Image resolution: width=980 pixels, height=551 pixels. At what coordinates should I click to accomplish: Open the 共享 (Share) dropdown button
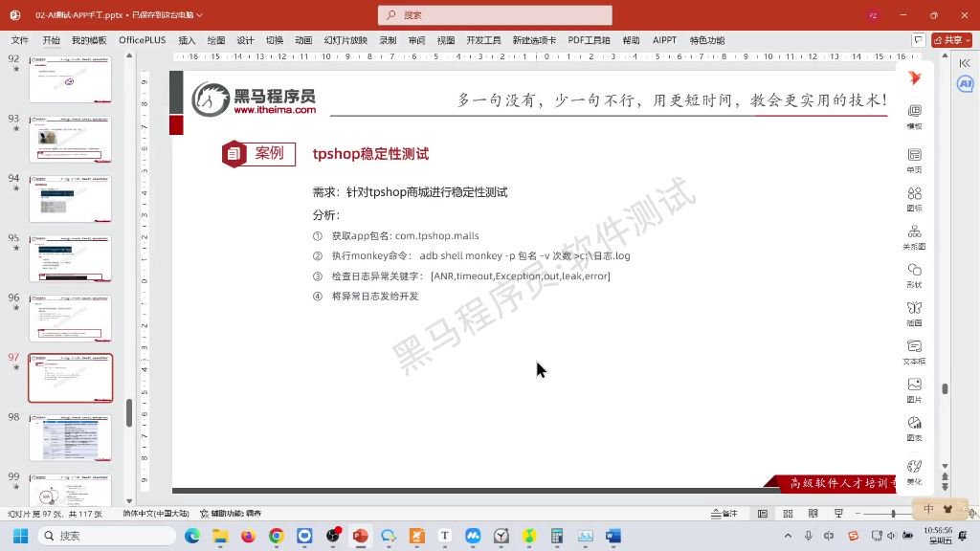tap(952, 40)
